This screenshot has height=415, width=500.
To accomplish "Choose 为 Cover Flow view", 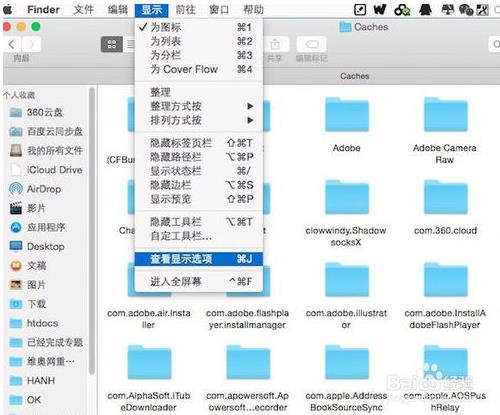I will (199, 69).
